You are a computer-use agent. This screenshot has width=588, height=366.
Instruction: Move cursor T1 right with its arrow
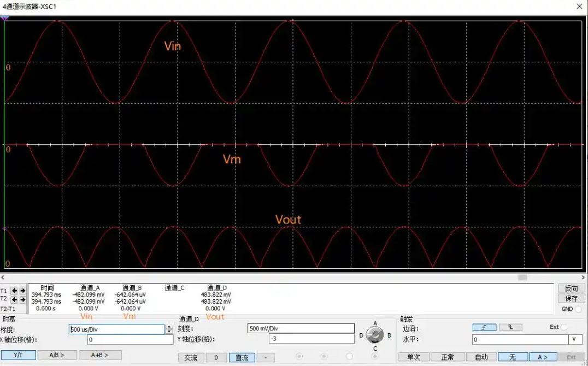[x=23, y=291]
